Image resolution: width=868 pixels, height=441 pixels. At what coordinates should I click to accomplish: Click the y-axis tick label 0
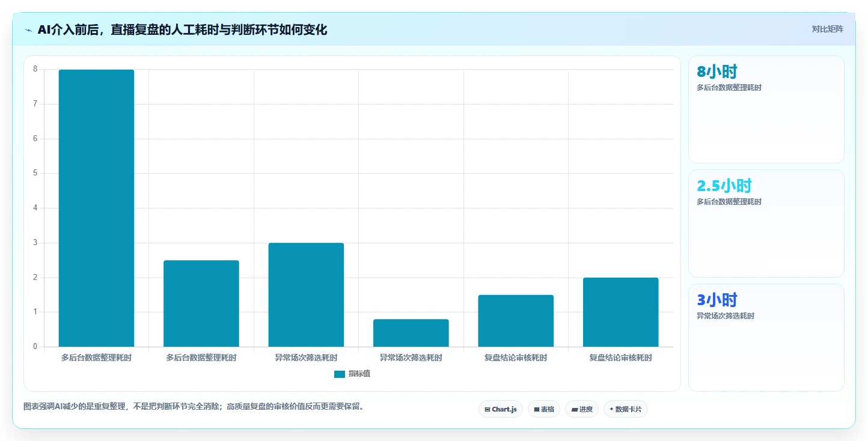tap(35, 347)
